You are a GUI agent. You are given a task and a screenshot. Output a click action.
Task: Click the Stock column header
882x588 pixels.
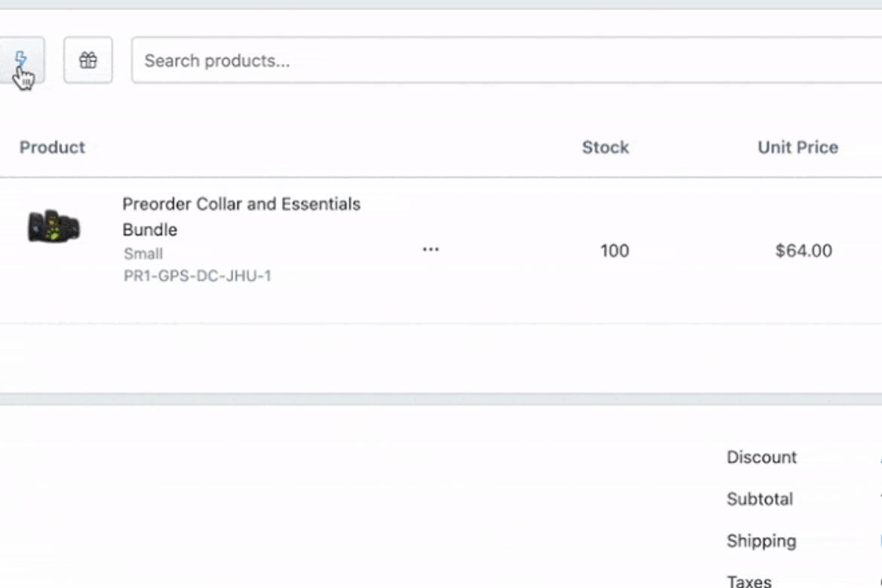(x=605, y=147)
